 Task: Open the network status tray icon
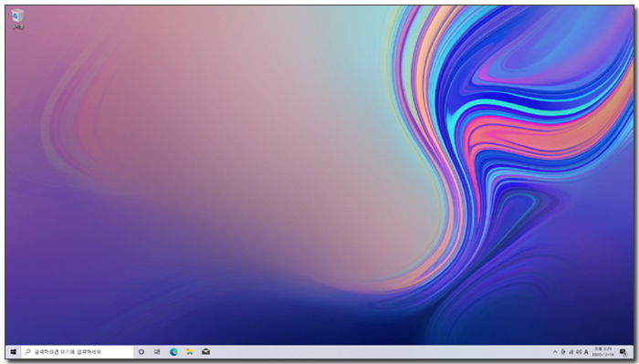(x=571, y=352)
